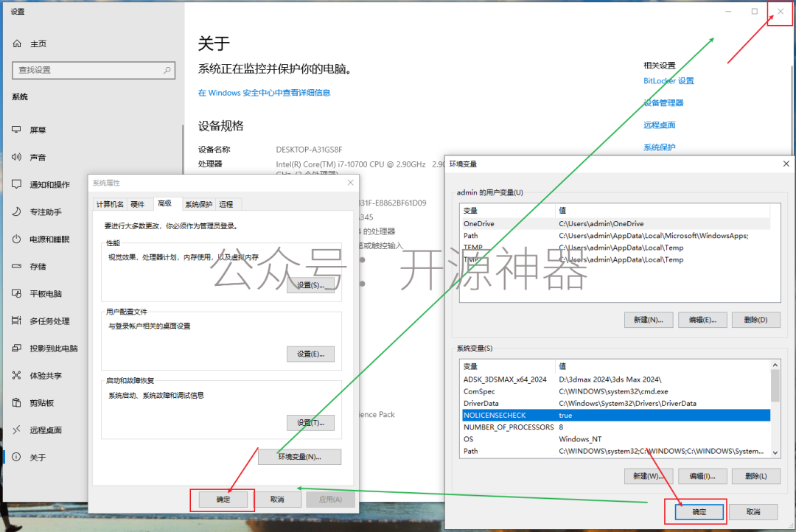Viewport: 796px width, 532px height.
Task: Select NUMBER_OF_PROCESSORS system variable
Action: click(615, 427)
